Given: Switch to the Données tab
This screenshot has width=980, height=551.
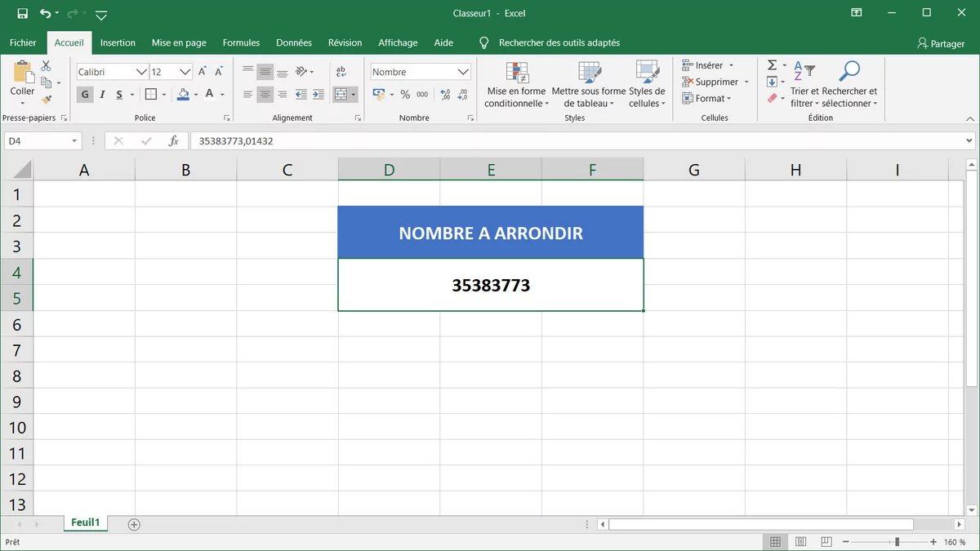Looking at the screenshot, I should [x=294, y=42].
